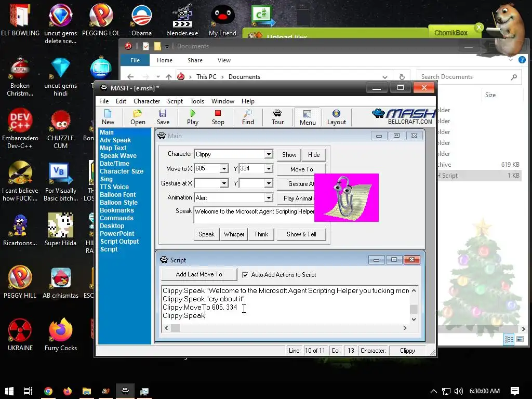Expand the Move to Y dropdown
Viewport: 532px width, 399px height.
(269, 169)
